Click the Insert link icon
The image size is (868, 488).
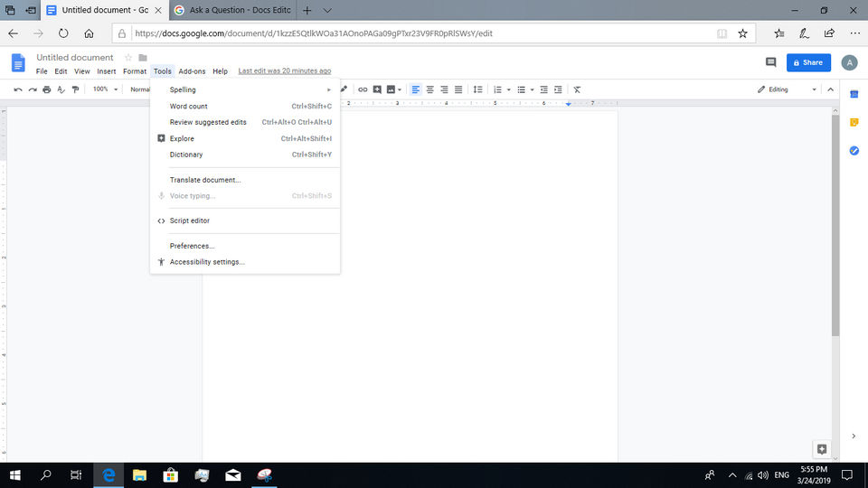pyautogui.click(x=363, y=89)
